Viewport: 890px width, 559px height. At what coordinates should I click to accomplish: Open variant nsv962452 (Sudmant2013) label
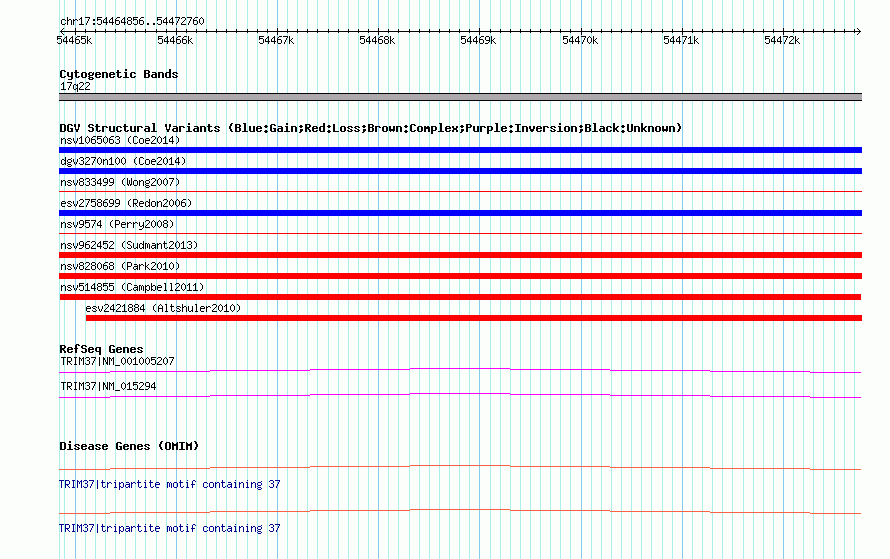(x=129, y=245)
